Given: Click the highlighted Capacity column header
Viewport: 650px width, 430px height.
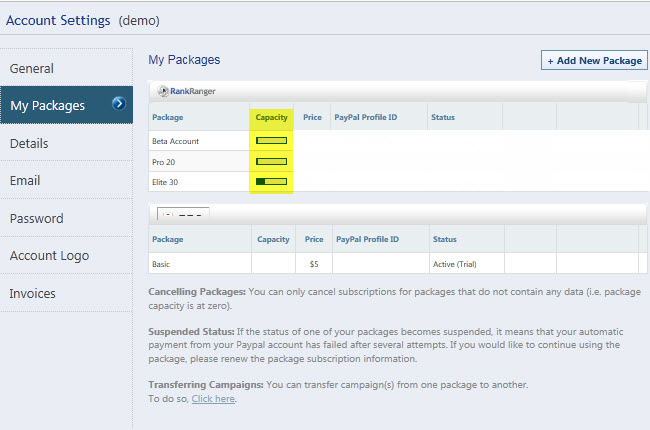Looking at the screenshot, I should point(272,118).
